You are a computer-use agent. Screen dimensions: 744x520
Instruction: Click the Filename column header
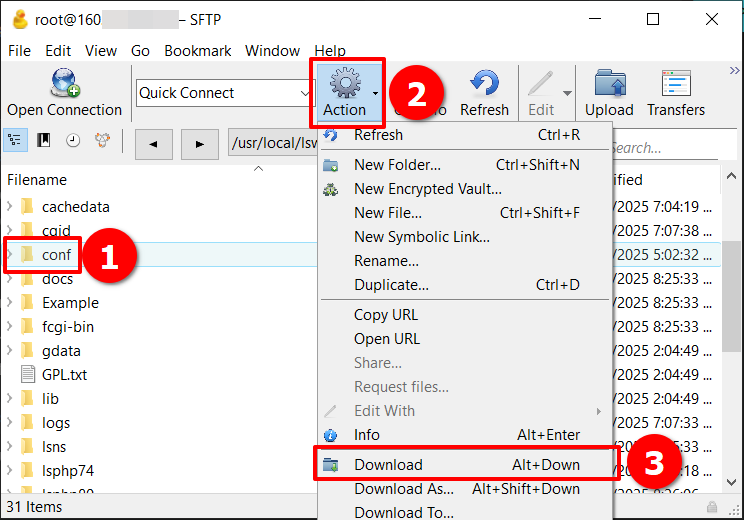37,180
